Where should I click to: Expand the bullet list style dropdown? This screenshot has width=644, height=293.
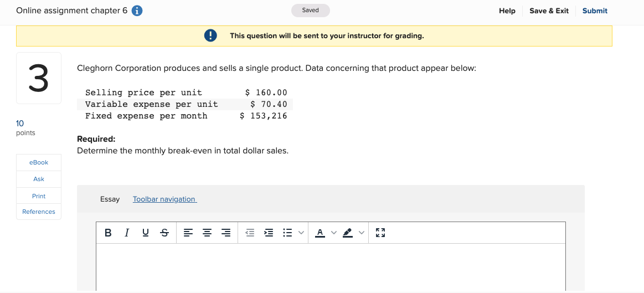(301, 233)
